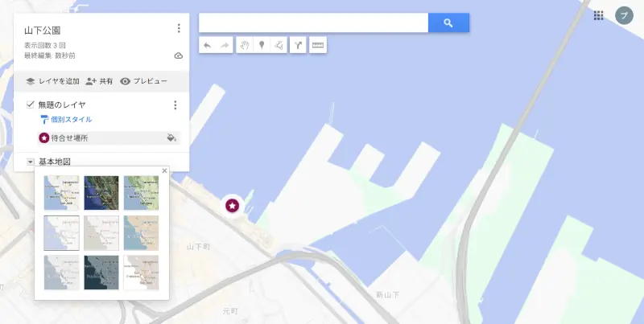Select the add marker pin tool
This screenshot has width=644, height=324.
tap(262, 46)
